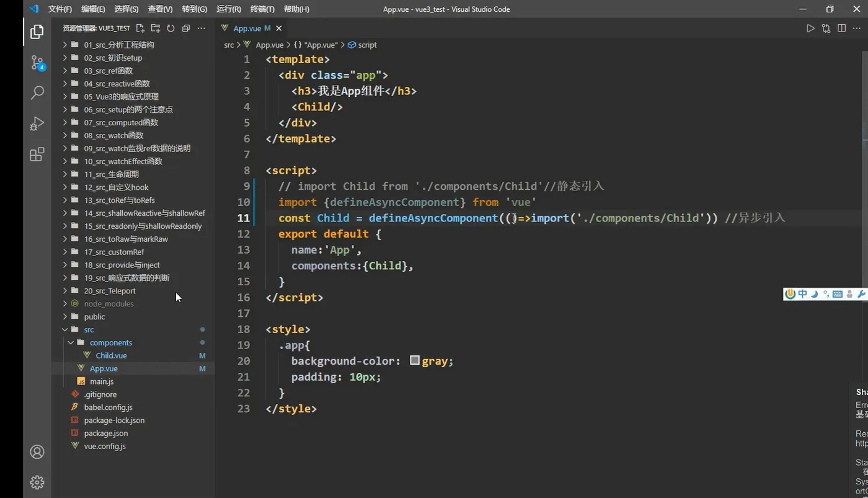
Task: Open explorer's more actions ellipsis
Action: coord(201,28)
